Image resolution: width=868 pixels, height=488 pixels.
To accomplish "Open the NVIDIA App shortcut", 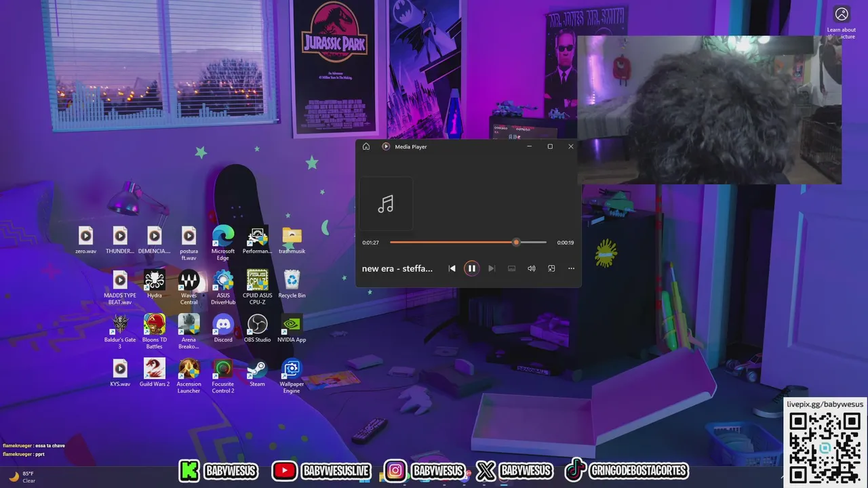I will pyautogui.click(x=292, y=329).
